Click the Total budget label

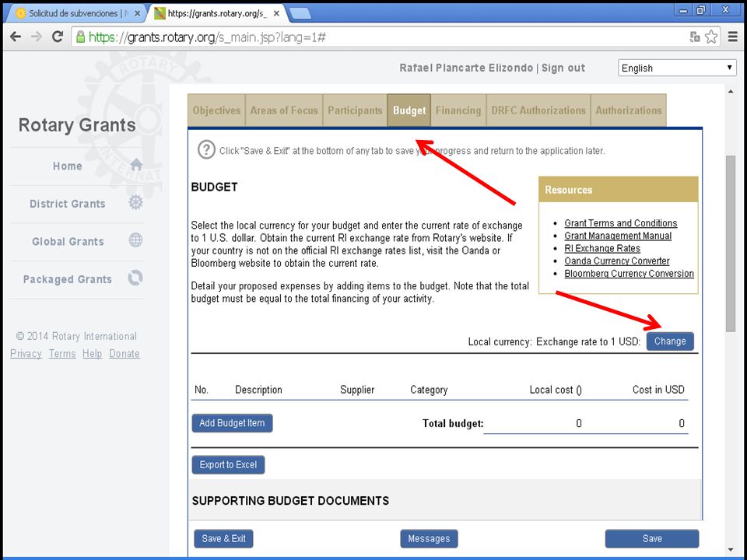click(x=453, y=423)
